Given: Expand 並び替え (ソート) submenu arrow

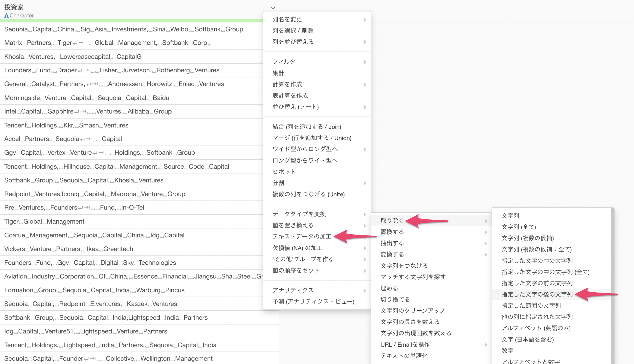Looking at the screenshot, I should 365,107.
